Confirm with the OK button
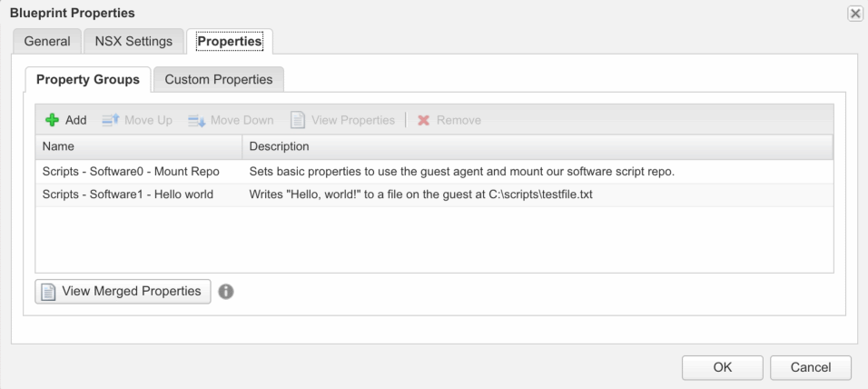The image size is (868, 389). 722,367
